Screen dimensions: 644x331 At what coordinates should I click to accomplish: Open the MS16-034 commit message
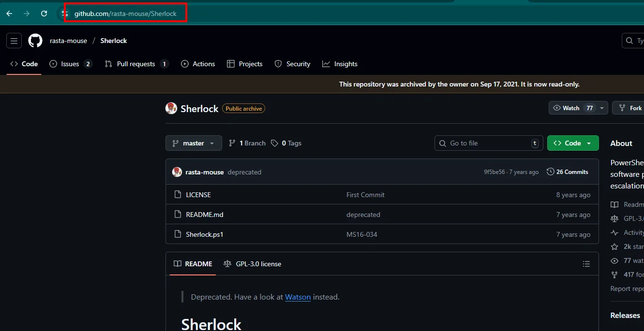(x=362, y=234)
